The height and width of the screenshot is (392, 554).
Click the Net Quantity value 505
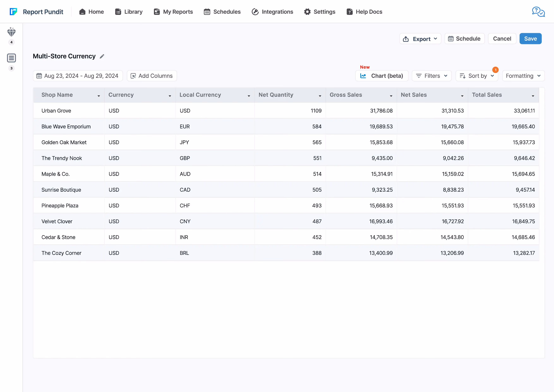(x=317, y=190)
